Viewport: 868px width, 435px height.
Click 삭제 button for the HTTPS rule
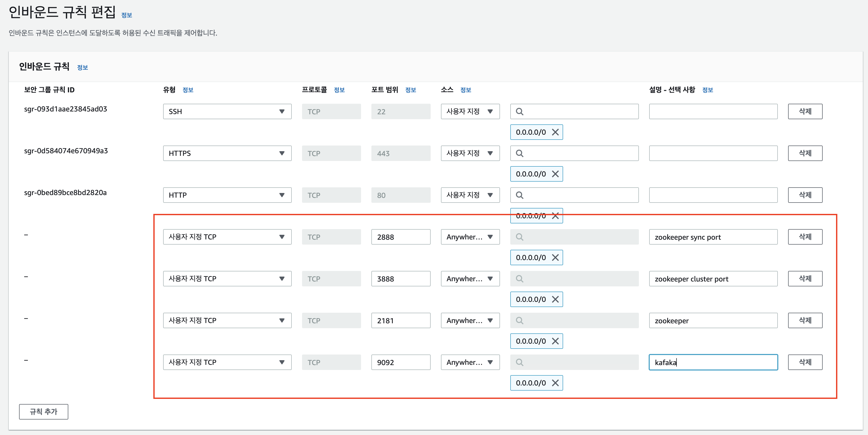click(x=805, y=154)
